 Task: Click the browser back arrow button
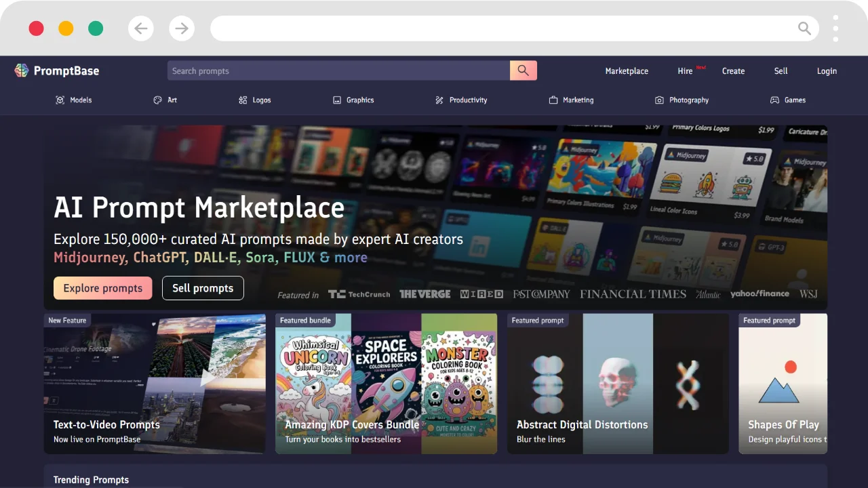[x=141, y=28]
